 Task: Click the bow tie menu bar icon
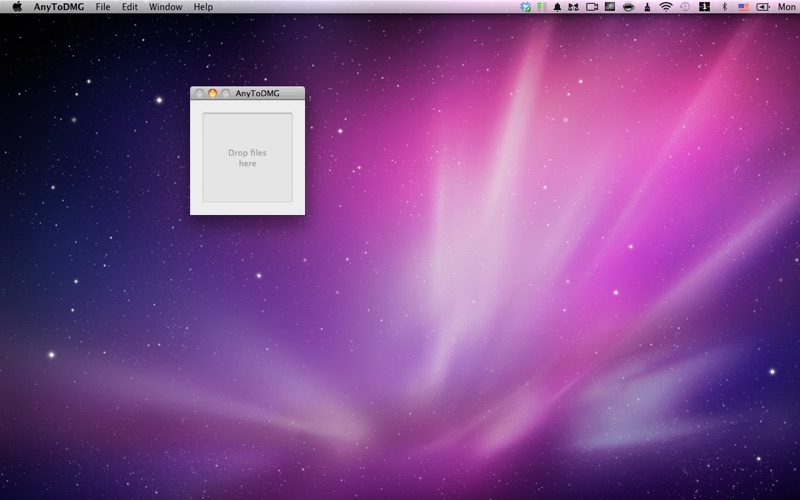click(573, 7)
